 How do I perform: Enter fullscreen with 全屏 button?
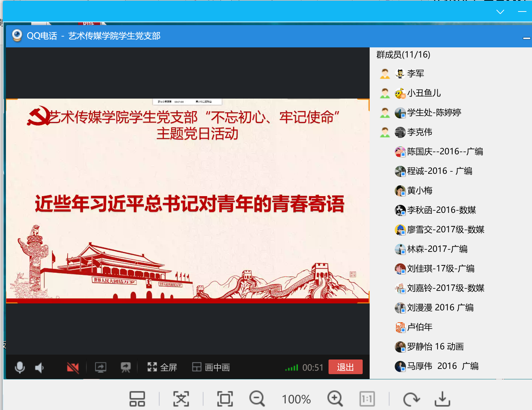162,367
